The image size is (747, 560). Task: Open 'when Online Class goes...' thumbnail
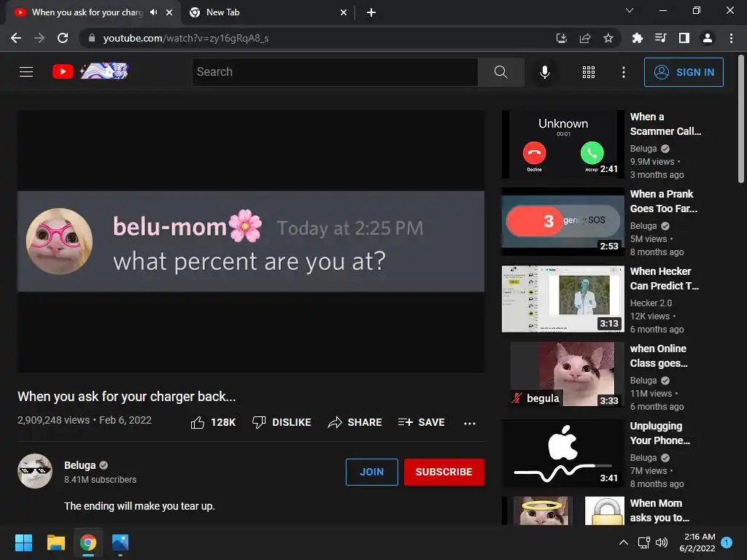(x=563, y=376)
